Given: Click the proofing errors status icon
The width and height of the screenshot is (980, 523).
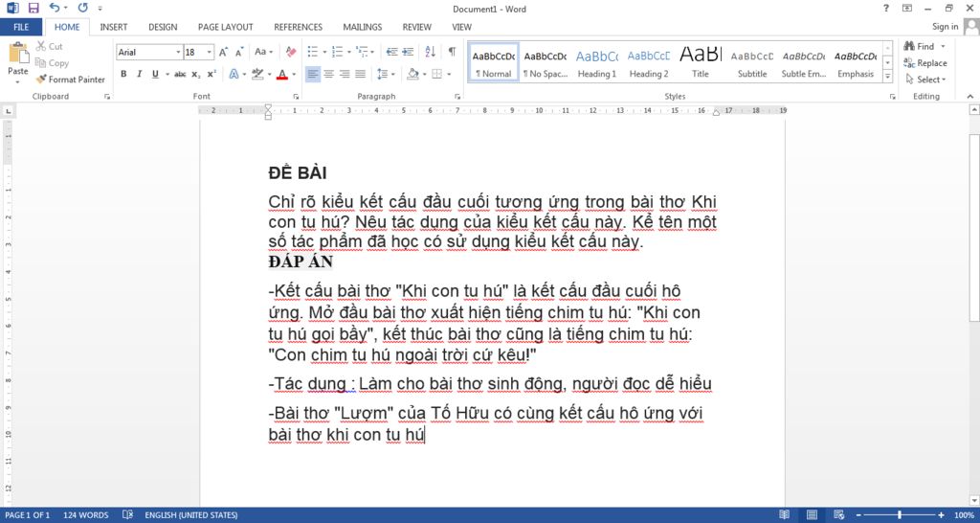Looking at the screenshot, I should click(128, 515).
